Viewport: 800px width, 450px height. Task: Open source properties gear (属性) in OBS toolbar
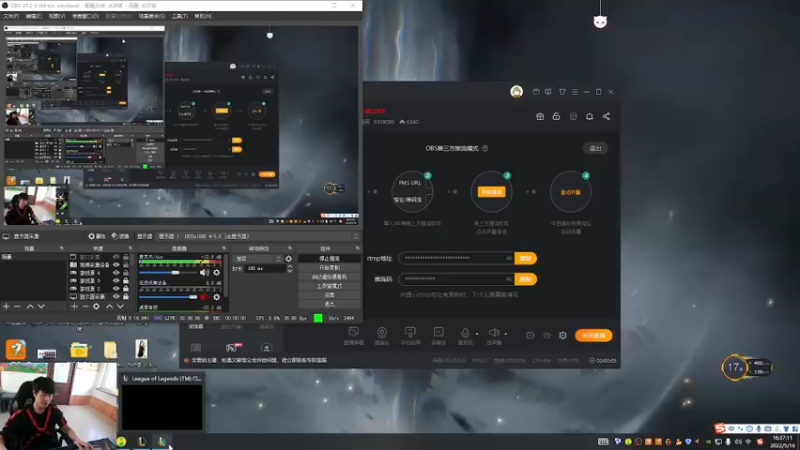click(97, 236)
